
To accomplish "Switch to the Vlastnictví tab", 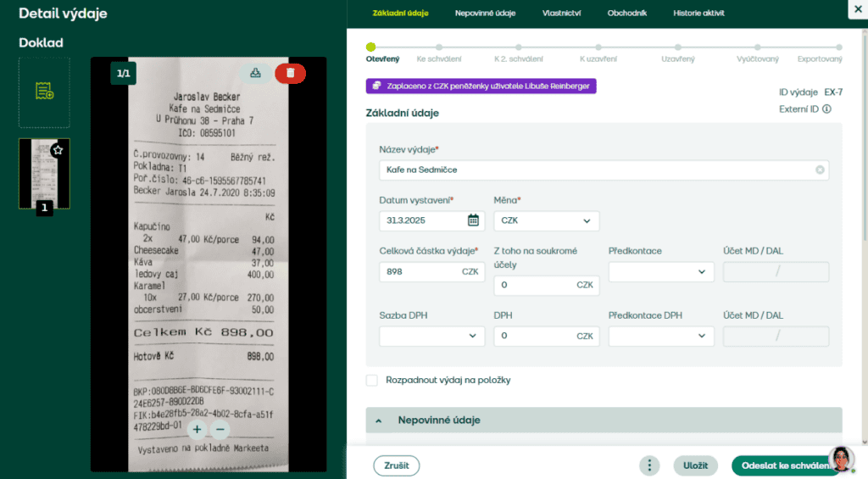I will pyautogui.click(x=563, y=13).
